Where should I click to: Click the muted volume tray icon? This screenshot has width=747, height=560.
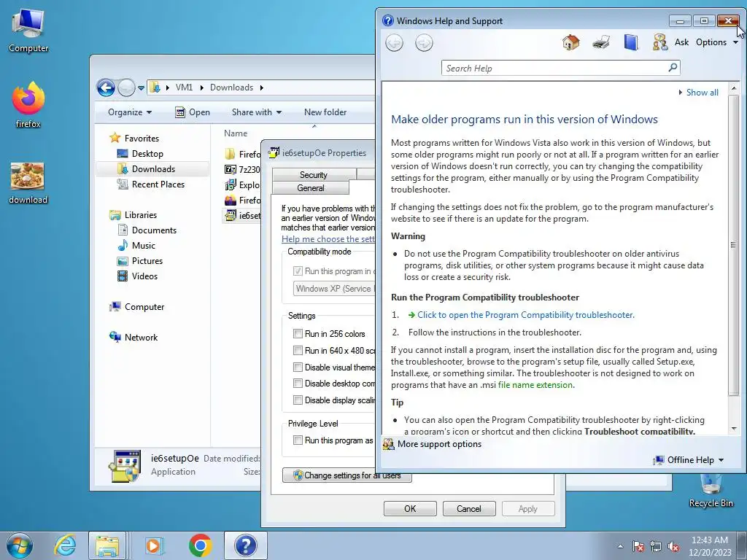673,546
